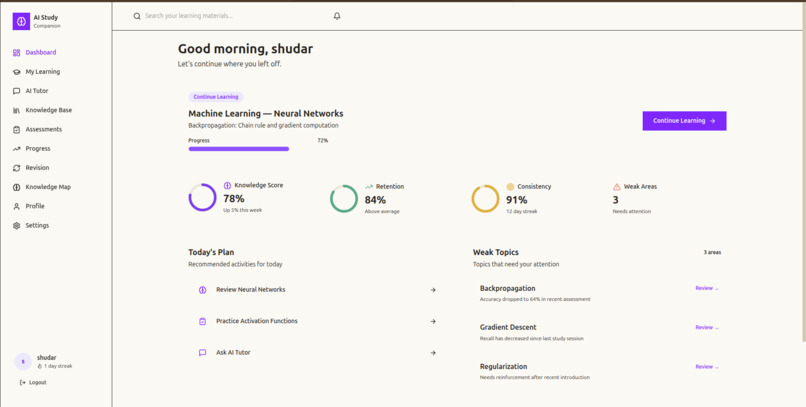
Task: Click Review link for Gradient Descent
Action: pyautogui.click(x=707, y=327)
